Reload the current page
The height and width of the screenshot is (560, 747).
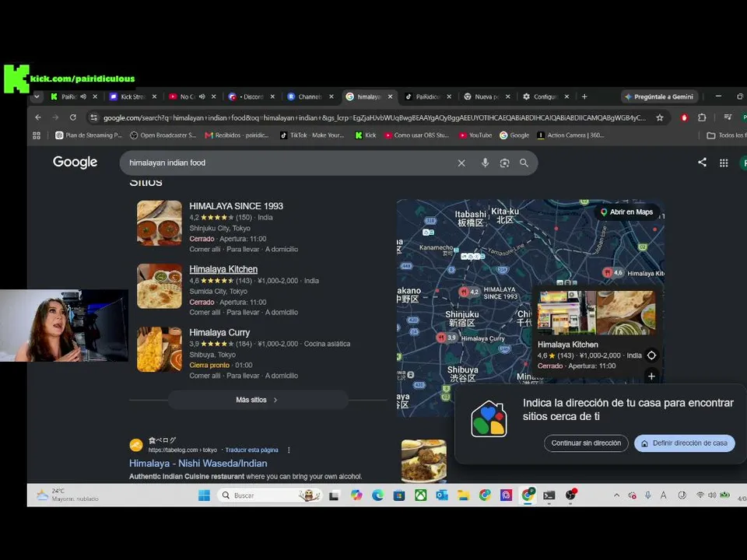coord(73,117)
